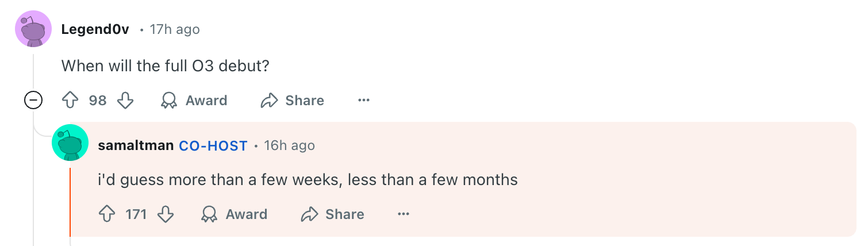Open the 17h ago comment timestamp

click(x=175, y=29)
